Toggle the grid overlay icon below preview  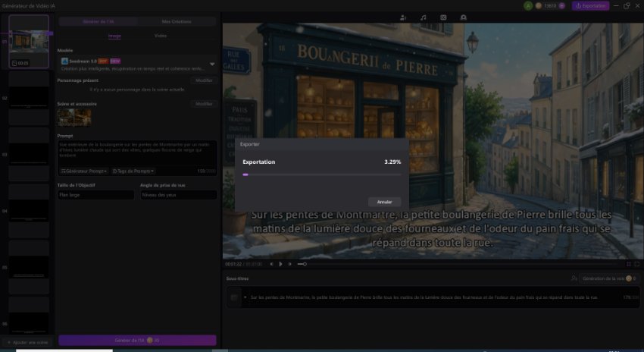click(x=628, y=264)
